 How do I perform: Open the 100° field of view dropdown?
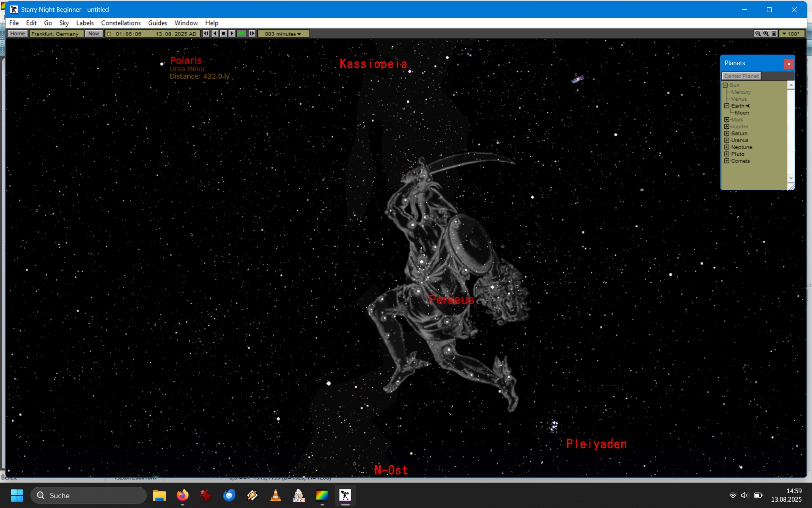point(791,33)
